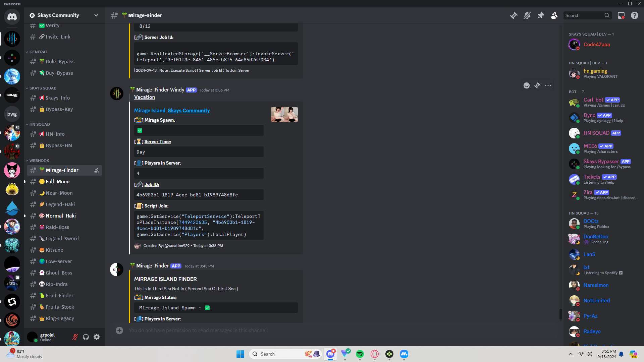Go to the Raid-Boss channel
This screenshot has height=362, width=644.
(x=64, y=227)
